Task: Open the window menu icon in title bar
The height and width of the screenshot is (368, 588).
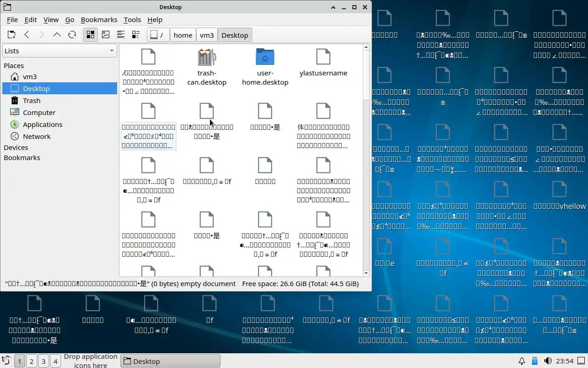Action: [6, 7]
